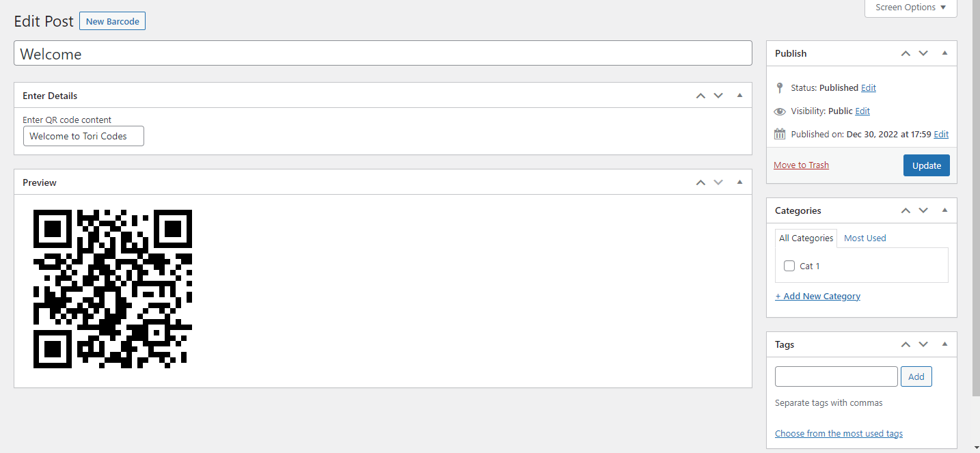Open the Screen Options dropdown

click(x=911, y=8)
